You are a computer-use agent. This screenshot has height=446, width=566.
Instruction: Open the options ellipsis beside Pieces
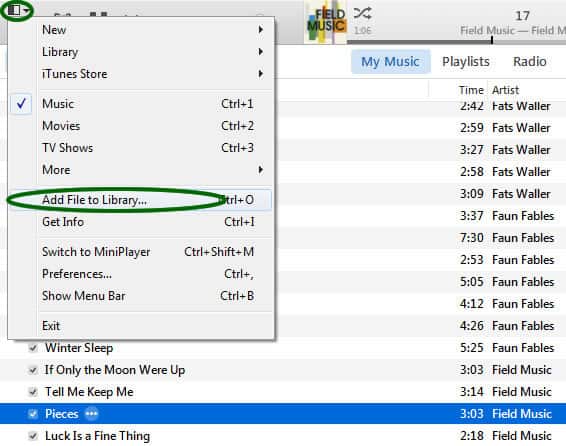tap(91, 414)
